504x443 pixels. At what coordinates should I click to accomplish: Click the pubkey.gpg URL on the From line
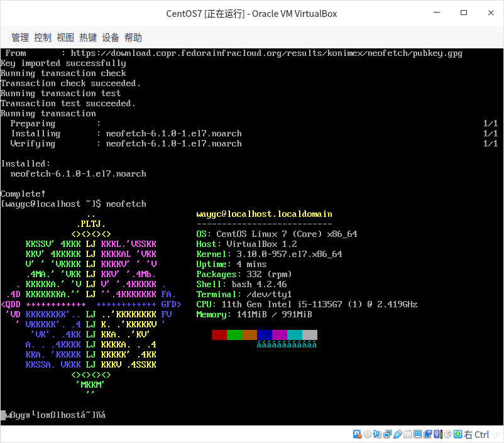pyautogui.click(x=266, y=53)
